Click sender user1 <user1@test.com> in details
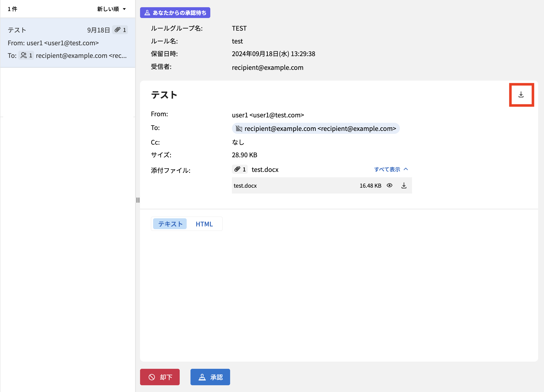Screen dimensions: 544x392 point(268,115)
